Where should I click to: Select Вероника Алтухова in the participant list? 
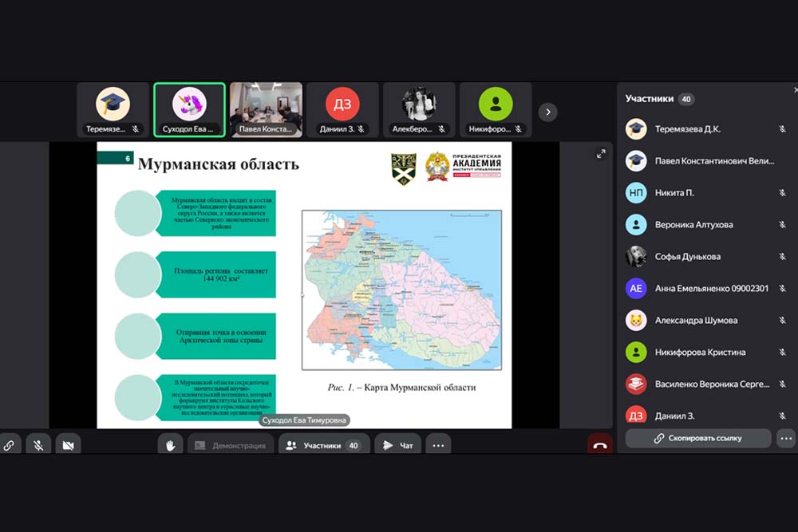[x=693, y=225]
